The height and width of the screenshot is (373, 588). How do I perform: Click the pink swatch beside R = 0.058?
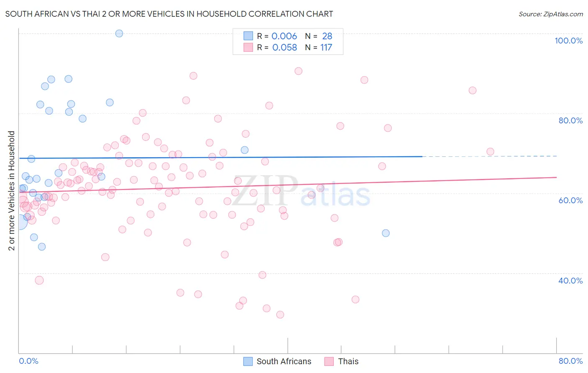[248, 47]
